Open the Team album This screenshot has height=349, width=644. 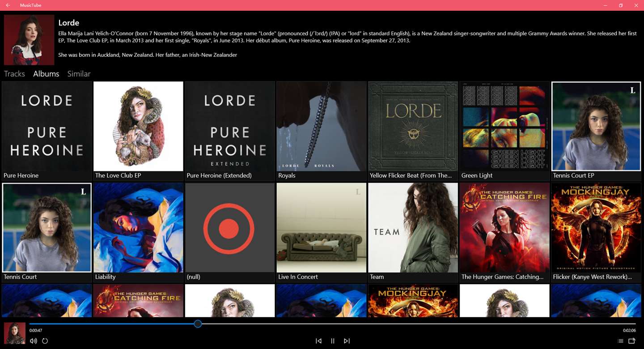tap(413, 232)
